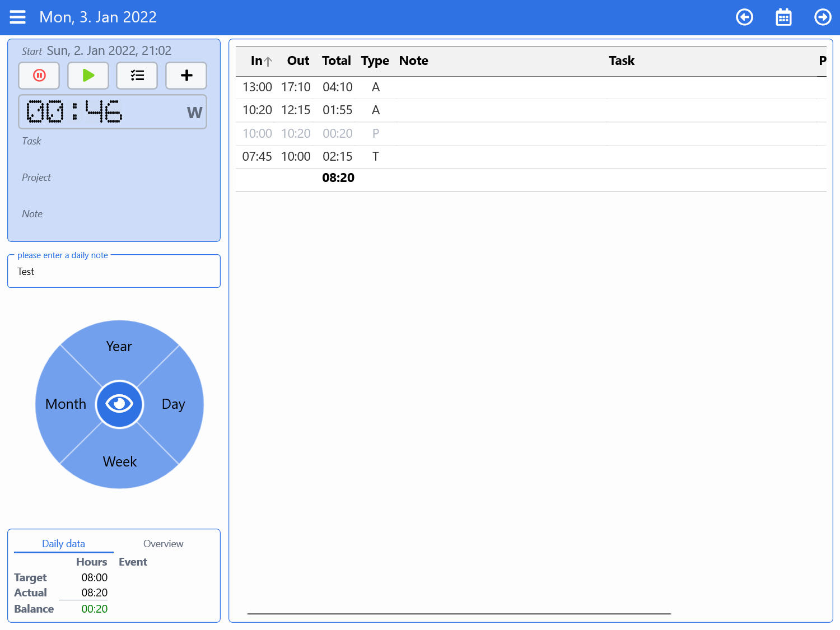Sort by the Total column header
840x630 pixels.
(x=337, y=61)
